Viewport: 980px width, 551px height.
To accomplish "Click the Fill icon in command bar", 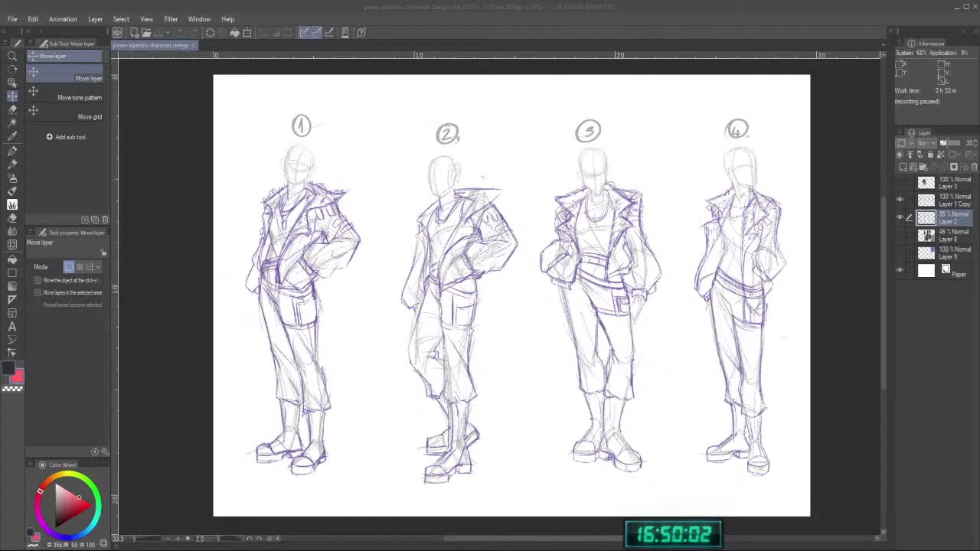I will 235,32.
